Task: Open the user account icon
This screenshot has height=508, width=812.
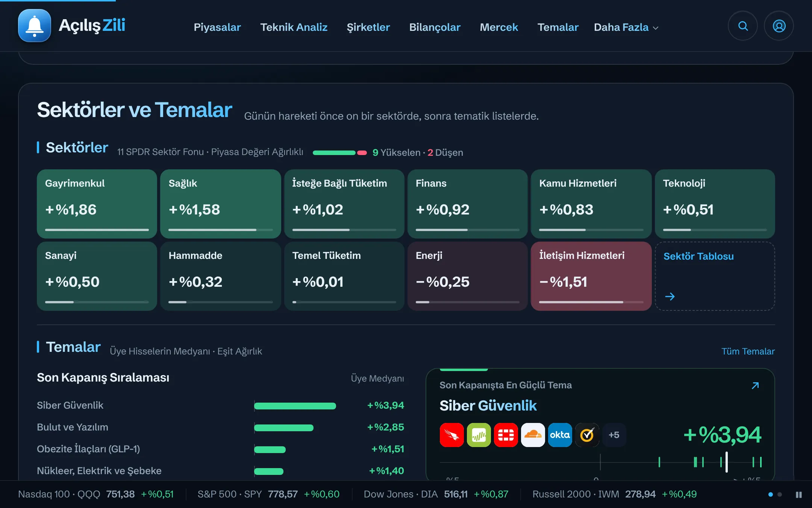Action: (x=779, y=26)
